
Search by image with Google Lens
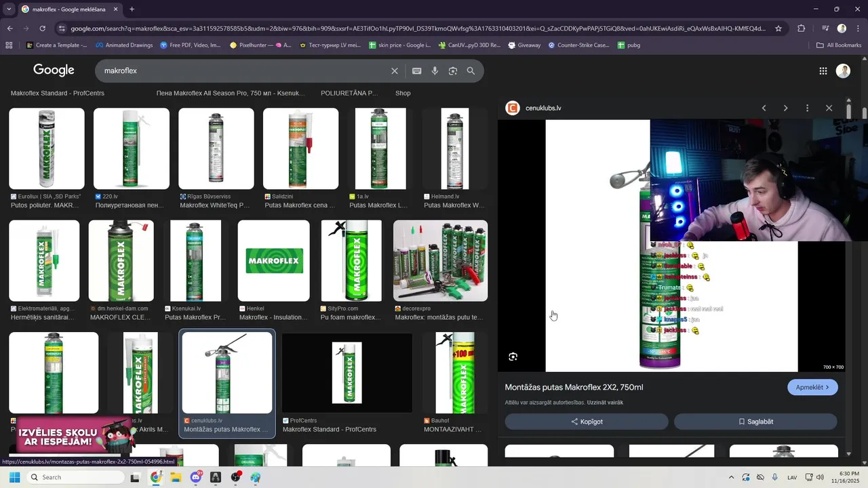click(x=453, y=70)
